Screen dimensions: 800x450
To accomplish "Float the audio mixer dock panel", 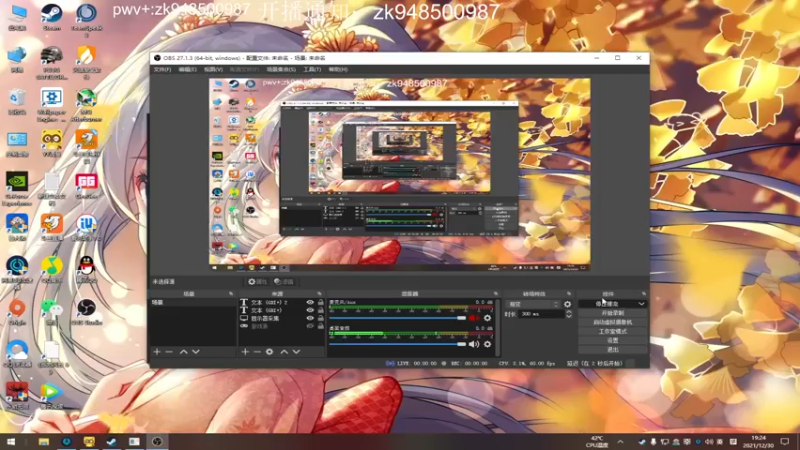I will pyautogui.click(x=495, y=294).
